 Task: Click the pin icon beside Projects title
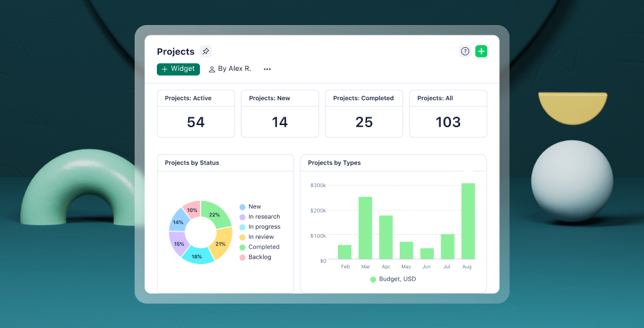(x=205, y=51)
